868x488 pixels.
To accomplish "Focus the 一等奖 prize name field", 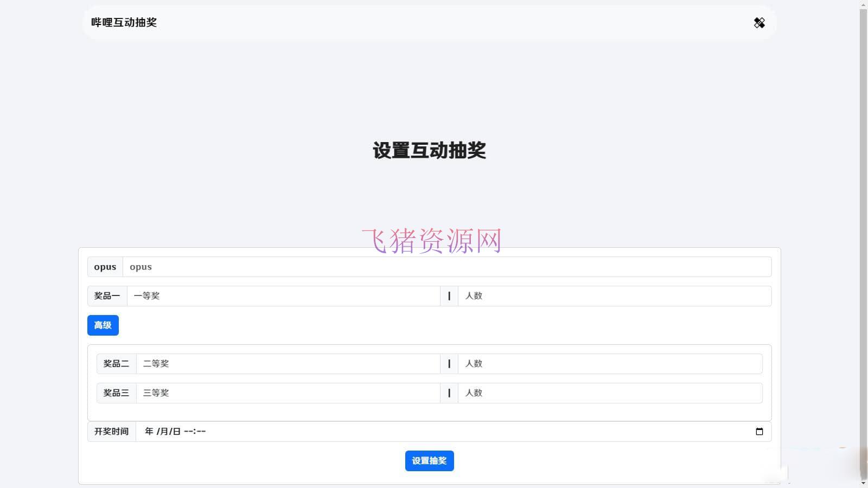I will 282,296.
